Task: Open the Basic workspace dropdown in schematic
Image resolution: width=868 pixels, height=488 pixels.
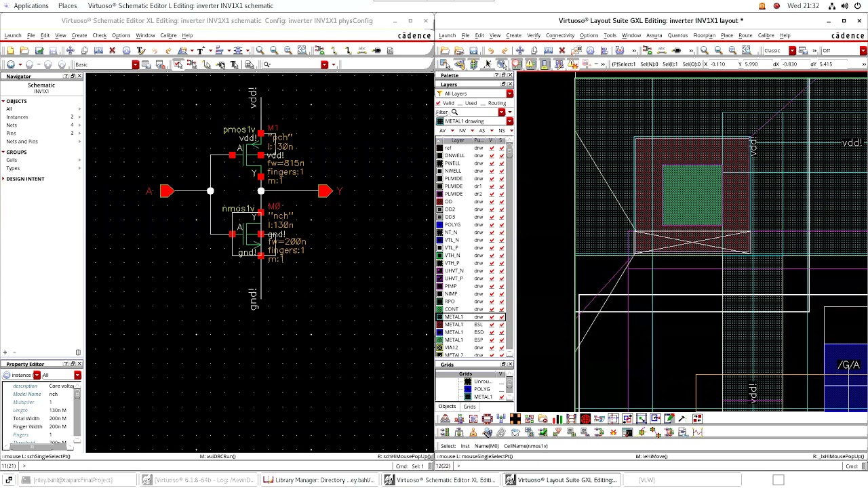Action: tap(135, 64)
